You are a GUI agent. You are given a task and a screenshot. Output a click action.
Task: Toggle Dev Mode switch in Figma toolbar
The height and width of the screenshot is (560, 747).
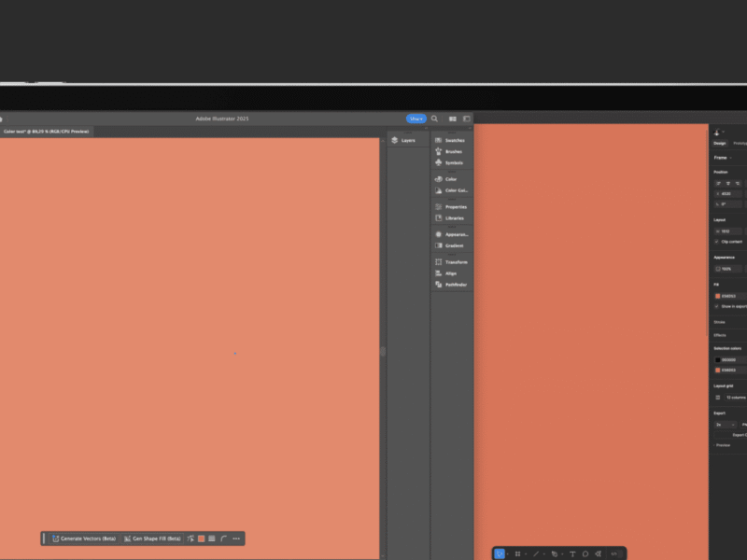click(615, 553)
